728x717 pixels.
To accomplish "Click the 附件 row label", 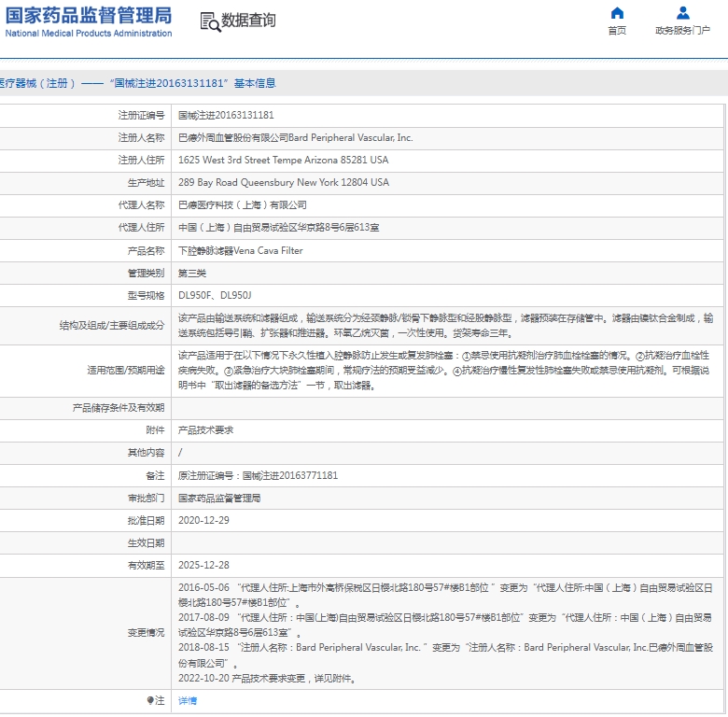I will (x=155, y=430).
